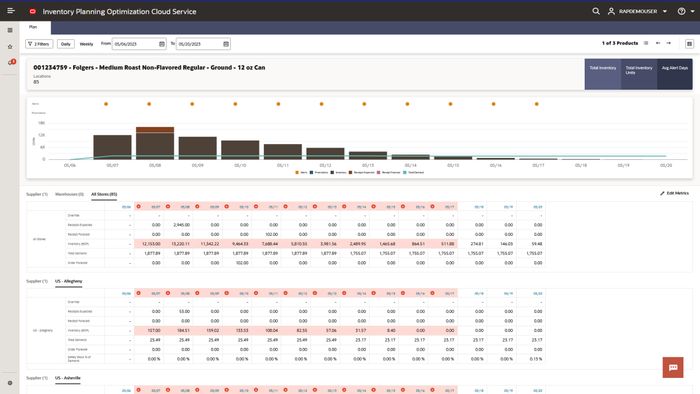Click the red Oracle logo icon
700x394 pixels.
[33, 11]
